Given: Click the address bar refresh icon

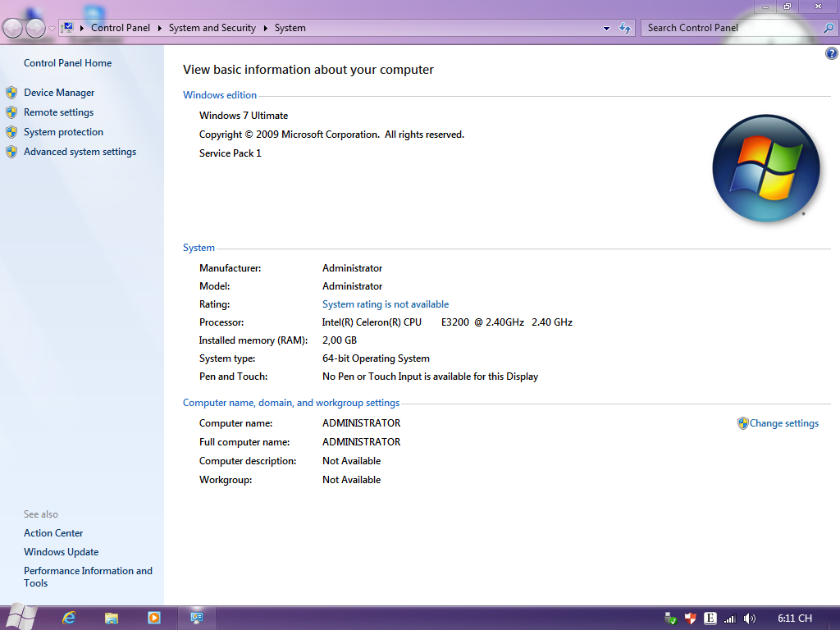Looking at the screenshot, I should click(x=624, y=28).
